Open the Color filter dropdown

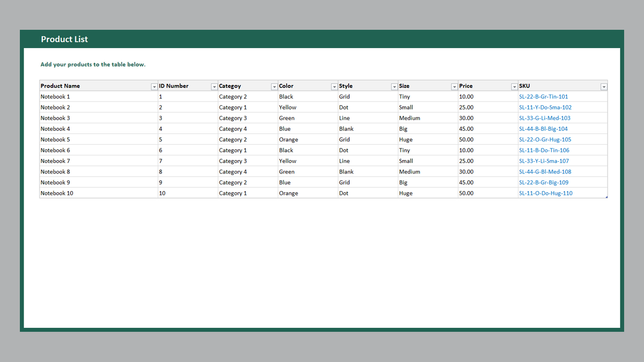tap(334, 86)
